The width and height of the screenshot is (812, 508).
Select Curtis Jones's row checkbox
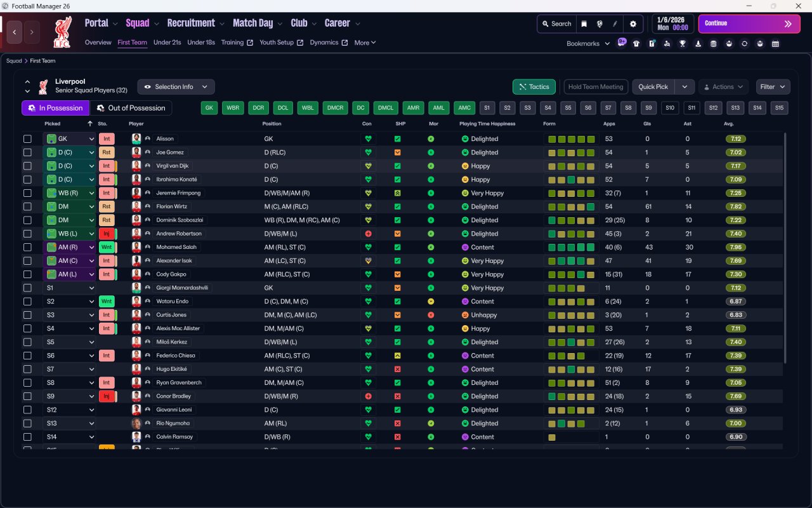click(27, 315)
